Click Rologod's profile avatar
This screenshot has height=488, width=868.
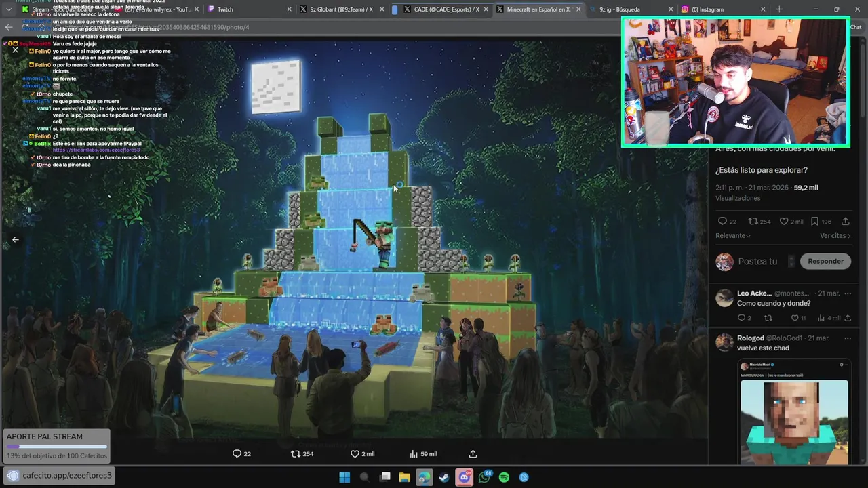[x=725, y=342]
